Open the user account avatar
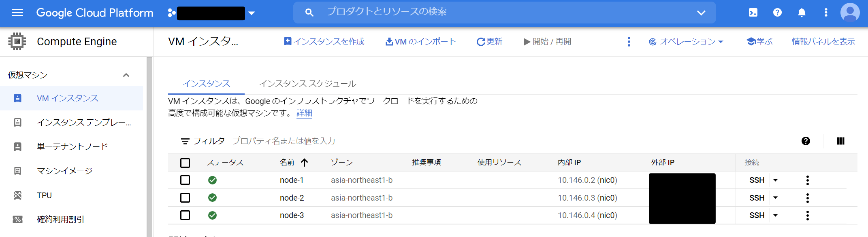This screenshot has width=868, height=237. click(850, 13)
